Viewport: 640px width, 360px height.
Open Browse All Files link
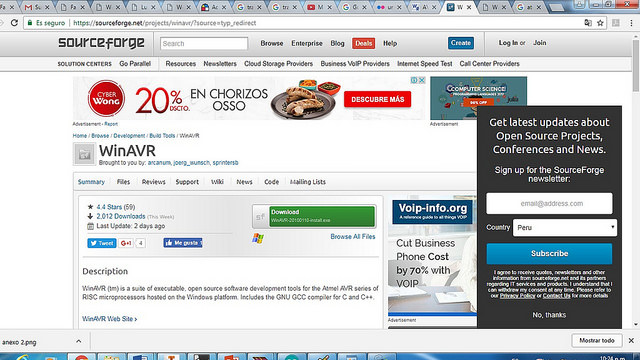(353, 237)
